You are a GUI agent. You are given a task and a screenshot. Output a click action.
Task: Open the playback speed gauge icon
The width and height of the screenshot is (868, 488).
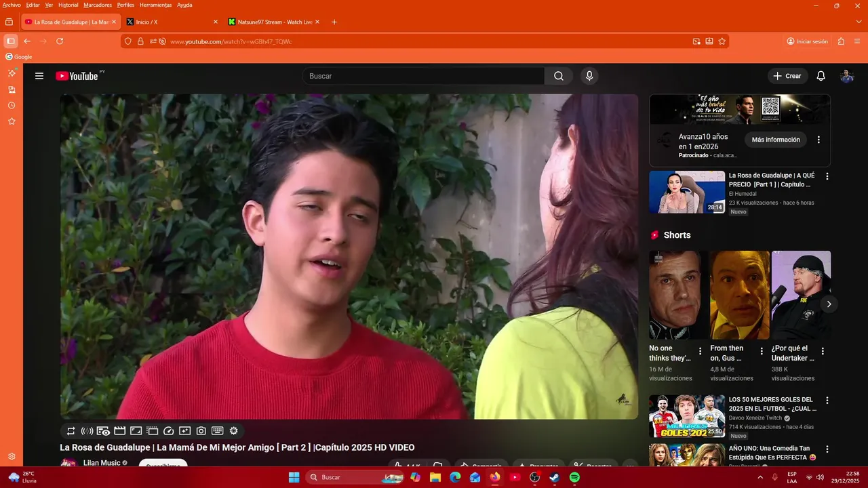[169, 431]
